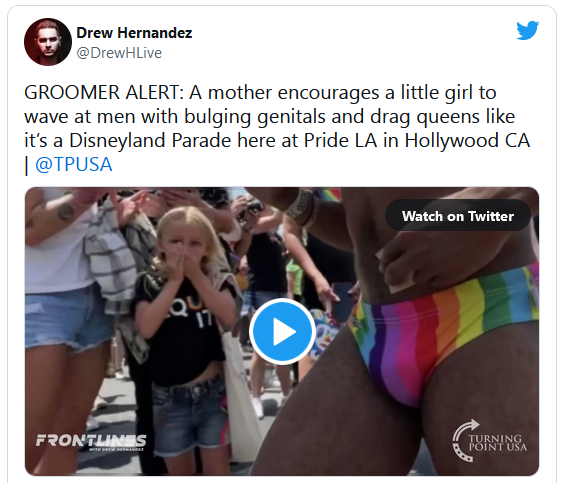Screen dimensions: 578x483
Task: Open Drew Hernandez's profile avatar
Action: click(48, 42)
